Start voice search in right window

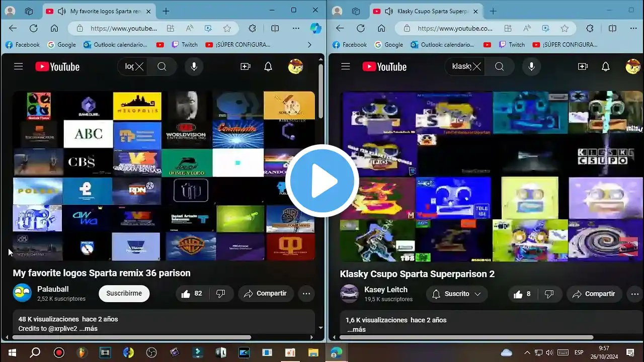click(531, 66)
